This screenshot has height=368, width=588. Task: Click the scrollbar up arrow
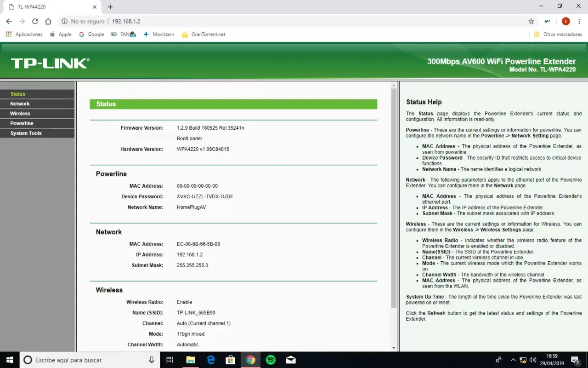pyautogui.click(x=393, y=85)
